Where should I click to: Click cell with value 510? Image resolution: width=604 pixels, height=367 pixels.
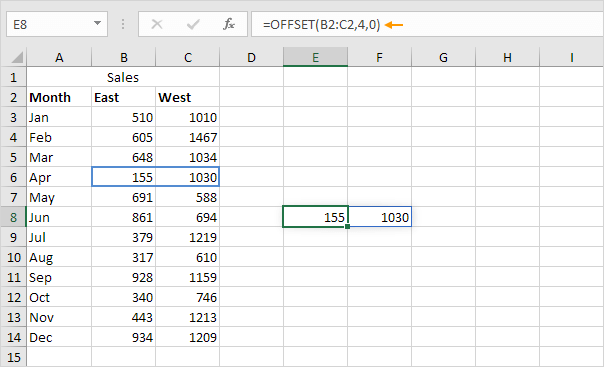pos(124,117)
